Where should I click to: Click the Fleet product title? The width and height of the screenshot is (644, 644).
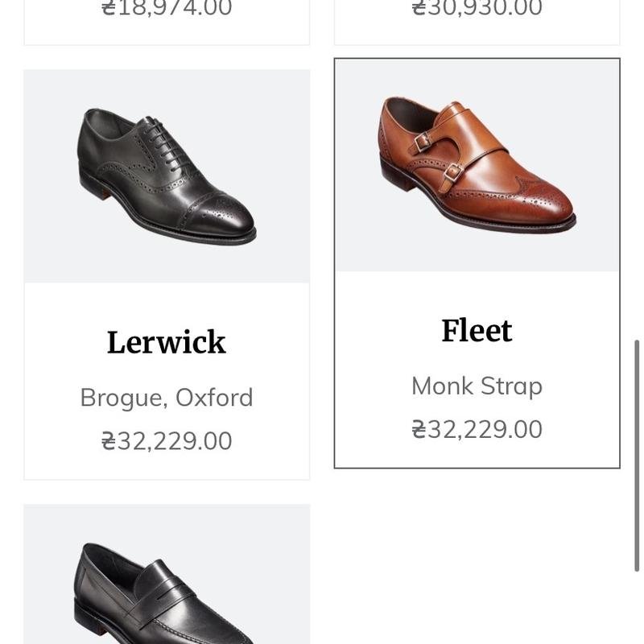[477, 331]
